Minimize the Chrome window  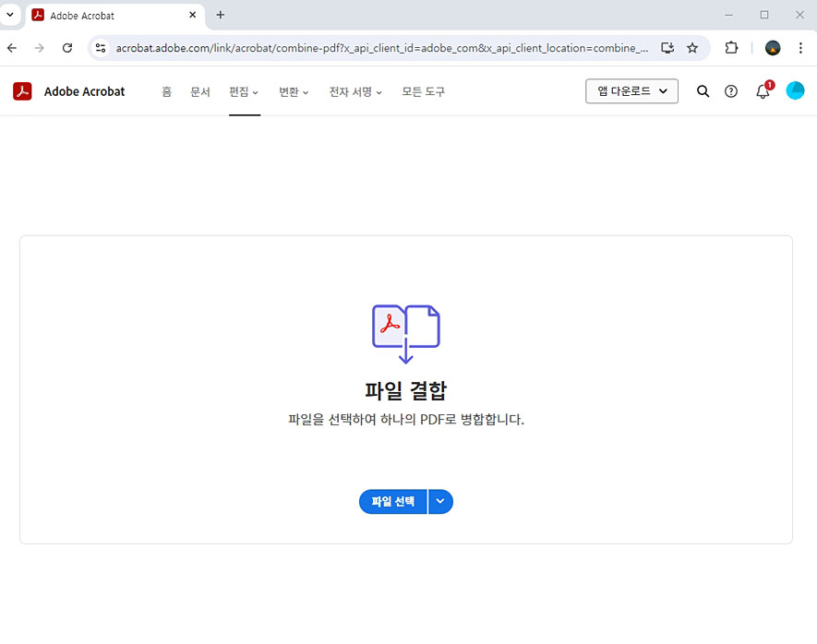tap(728, 15)
